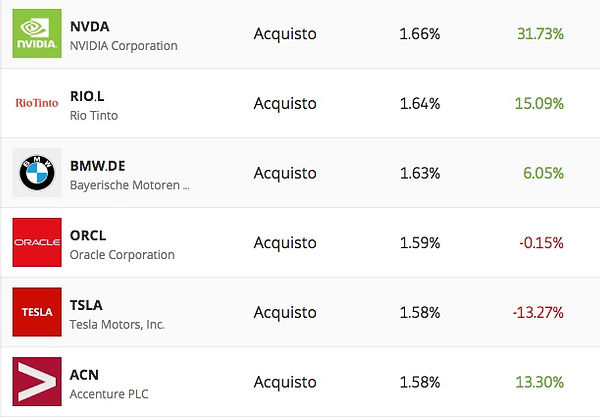Image resolution: width=600 pixels, height=417 pixels.
Task: Open the RIO.L ticker symbol
Action: (89, 96)
